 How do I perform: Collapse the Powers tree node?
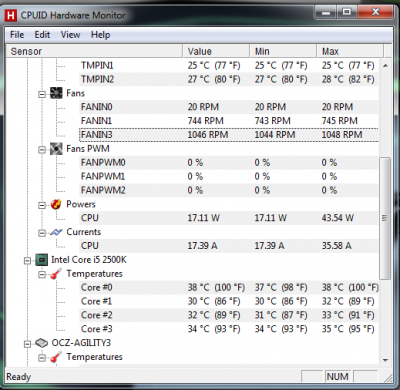tap(42, 205)
